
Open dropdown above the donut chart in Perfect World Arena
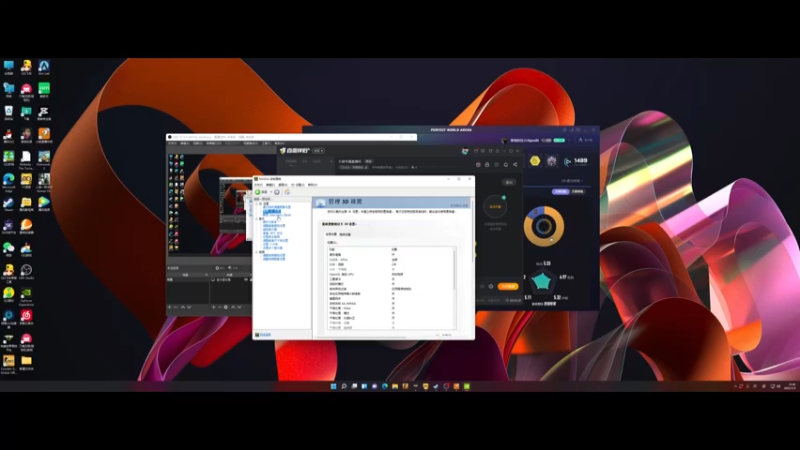[x=572, y=181]
